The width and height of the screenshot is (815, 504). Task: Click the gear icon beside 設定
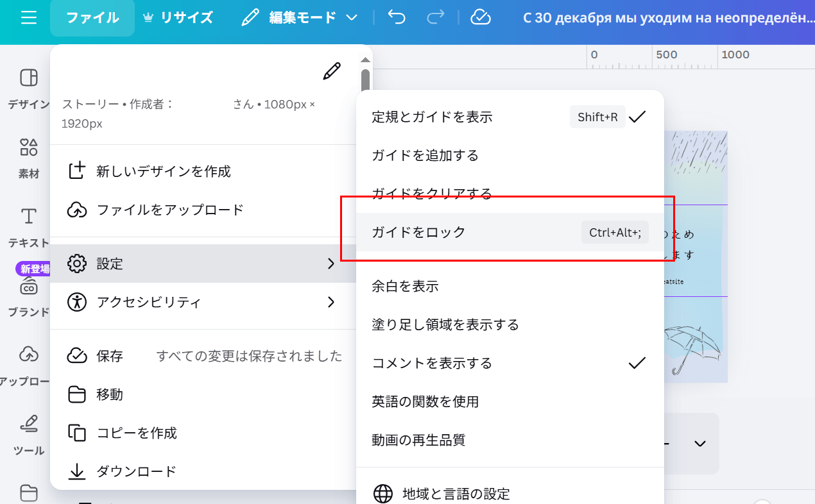pyautogui.click(x=77, y=264)
